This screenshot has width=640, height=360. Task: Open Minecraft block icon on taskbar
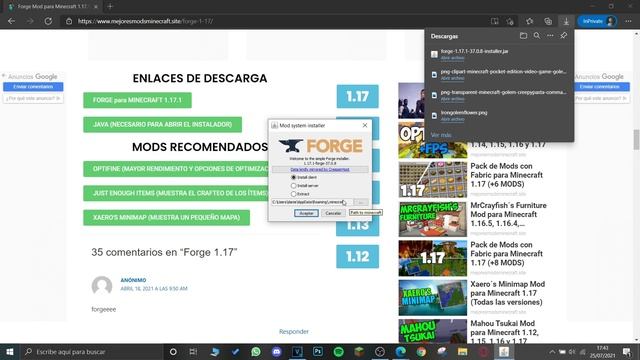(359, 352)
